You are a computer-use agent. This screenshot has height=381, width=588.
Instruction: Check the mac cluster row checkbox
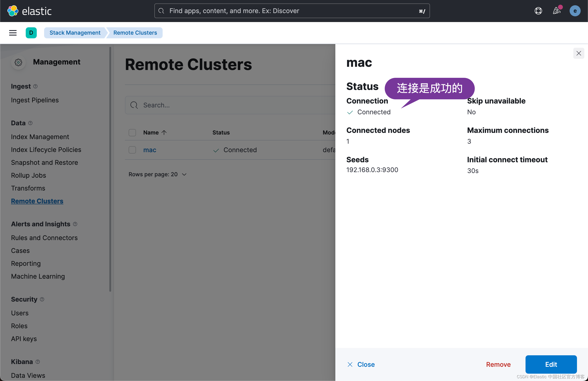(x=132, y=150)
